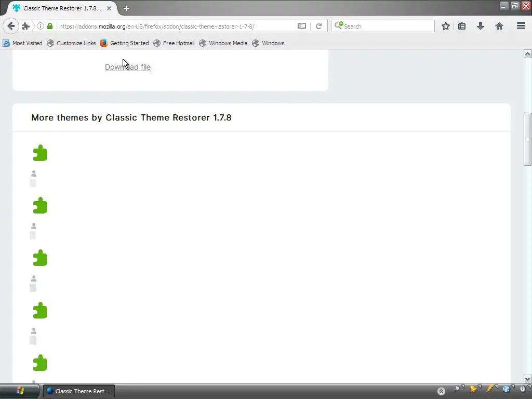532x399 pixels.
Task: Bookmark this page with the star
Action: click(x=446, y=26)
